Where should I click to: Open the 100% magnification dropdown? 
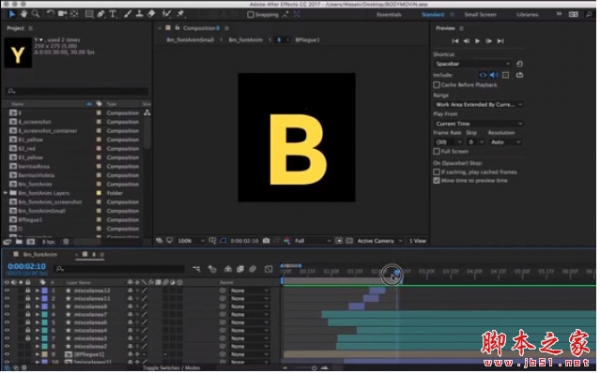191,241
